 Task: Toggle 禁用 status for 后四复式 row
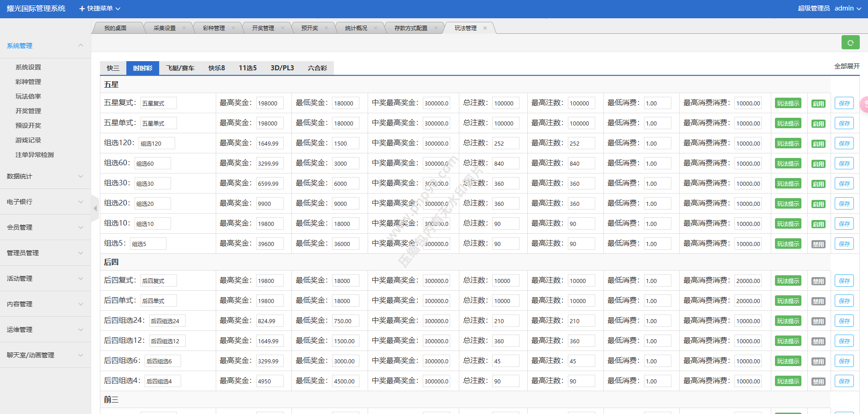point(818,281)
